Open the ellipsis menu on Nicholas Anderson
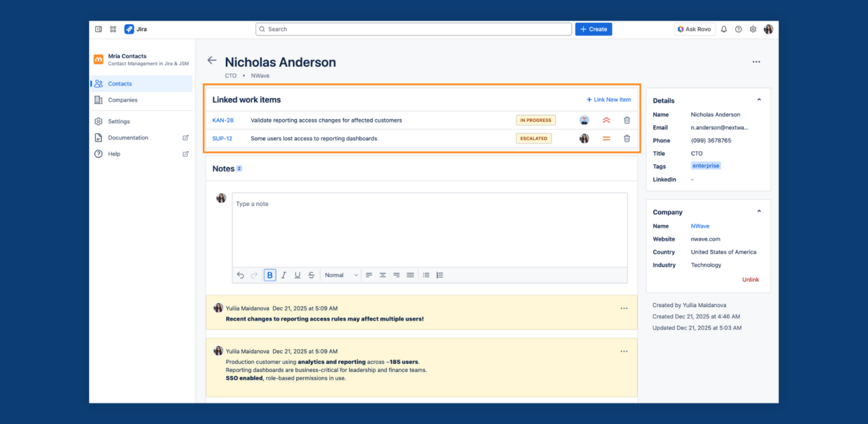Image resolution: width=868 pixels, height=424 pixels. pyautogui.click(x=756, y=61)
